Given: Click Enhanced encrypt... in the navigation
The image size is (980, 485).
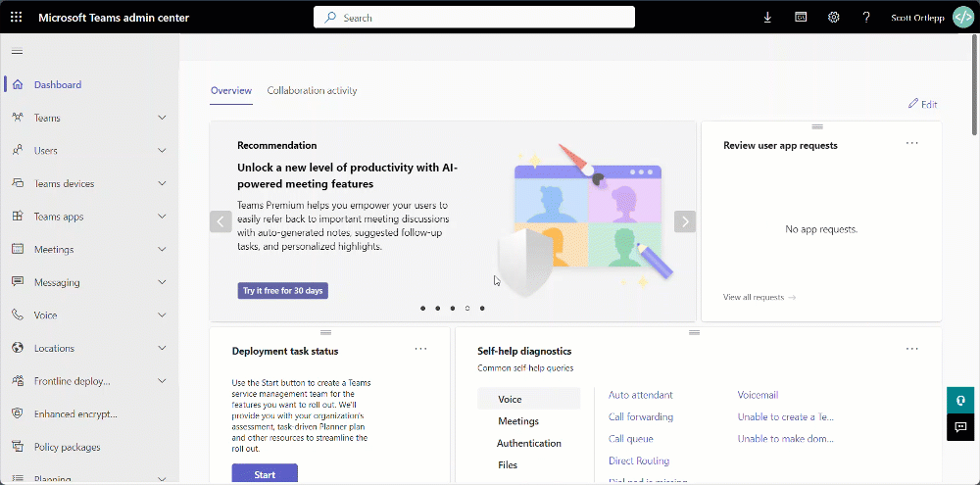Looking at the screenshot, I should click(x=75, y=414).
